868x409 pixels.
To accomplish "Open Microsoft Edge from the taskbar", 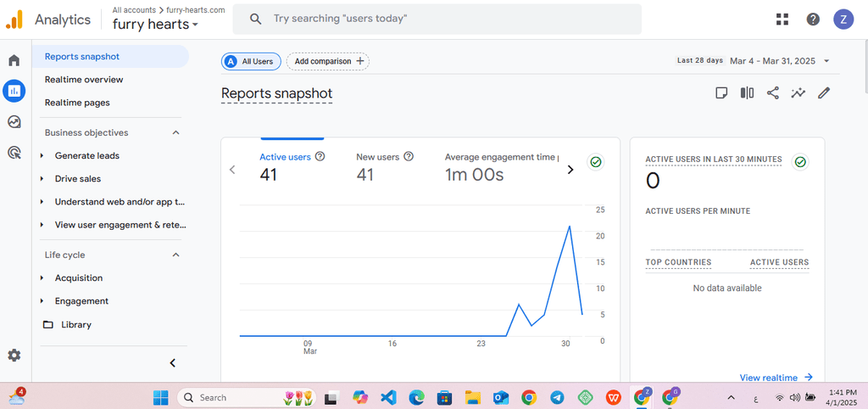I will click(x=416, y=397).
